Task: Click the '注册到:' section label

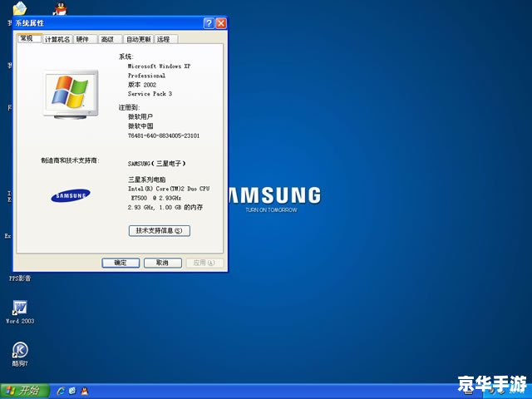Action: (129, 107)
